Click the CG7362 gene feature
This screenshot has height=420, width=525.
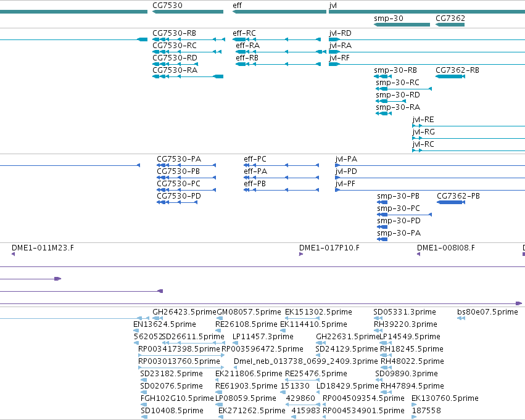450,25
